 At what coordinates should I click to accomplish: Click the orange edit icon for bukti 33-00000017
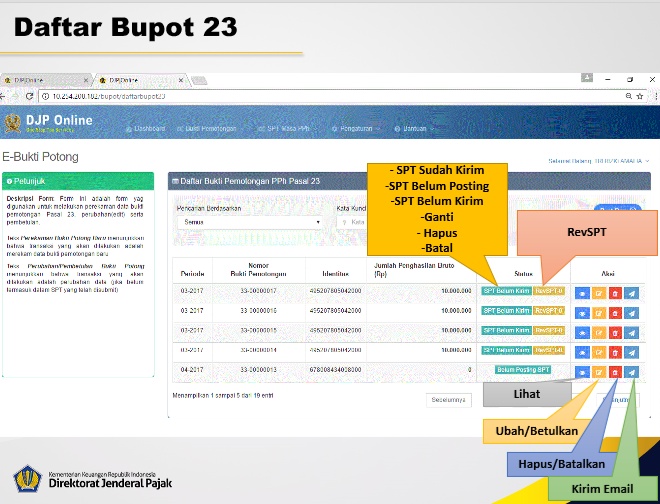click(x=599, y=292)
